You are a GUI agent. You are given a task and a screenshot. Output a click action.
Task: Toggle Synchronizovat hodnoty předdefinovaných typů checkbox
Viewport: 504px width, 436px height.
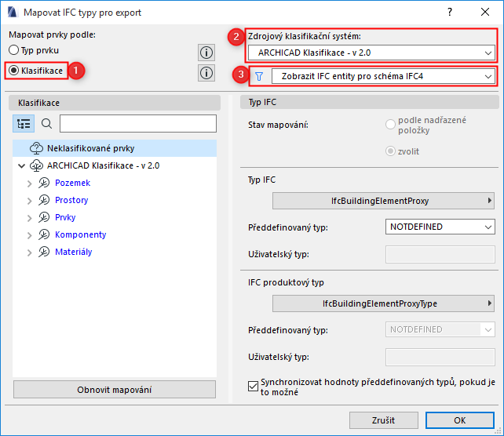pyautogui.click(x=253, y=387)
